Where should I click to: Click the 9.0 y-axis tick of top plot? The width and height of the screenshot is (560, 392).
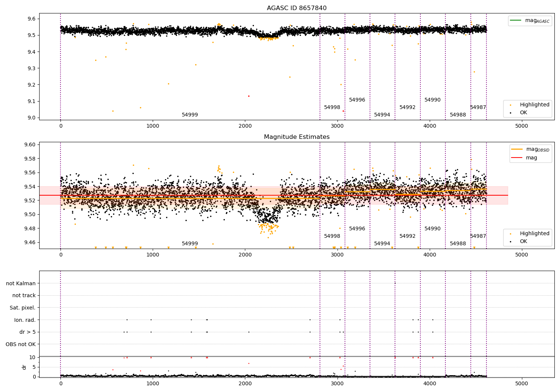click(x=32, y=118)
